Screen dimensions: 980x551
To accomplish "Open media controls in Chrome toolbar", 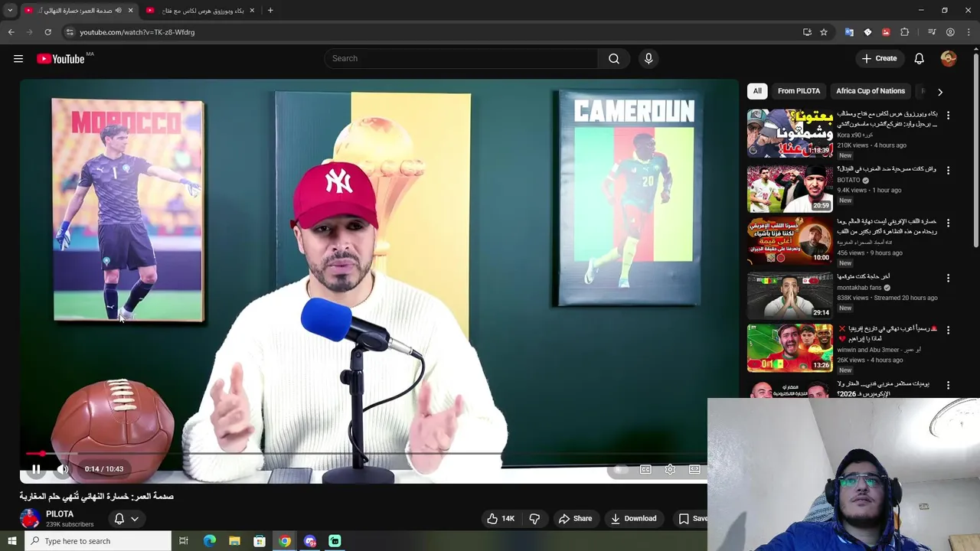I will coord(932,32).
